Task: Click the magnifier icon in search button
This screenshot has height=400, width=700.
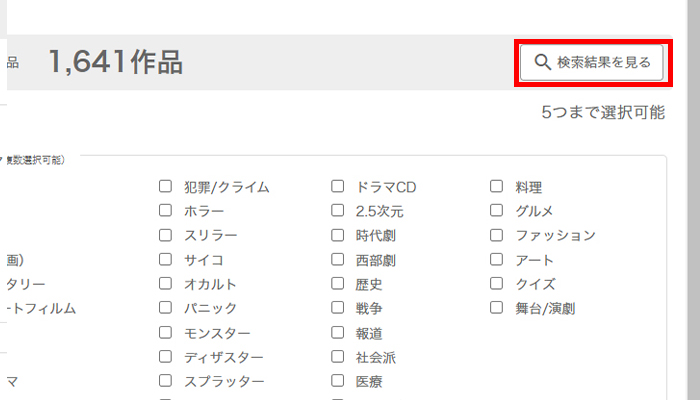Action: (x=543, y=62)
